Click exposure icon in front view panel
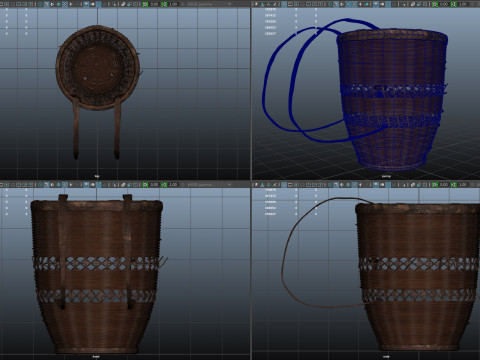Image resolution: width=480 pixels, height=360 pixels. 145,184
